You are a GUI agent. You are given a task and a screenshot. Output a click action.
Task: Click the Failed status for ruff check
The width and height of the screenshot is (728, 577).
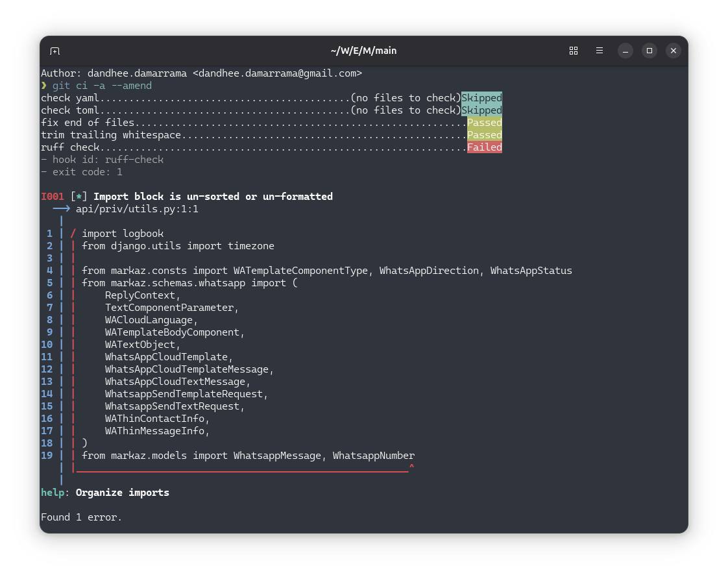click(484, 147)
